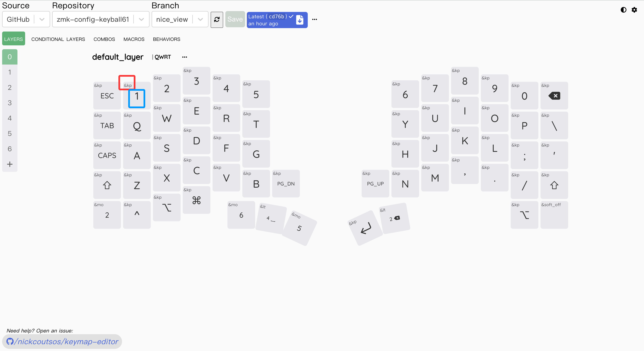Open toolbar more options ellipsis beside commit badge
The image size is (644, 351).
(x=315, y=19)
